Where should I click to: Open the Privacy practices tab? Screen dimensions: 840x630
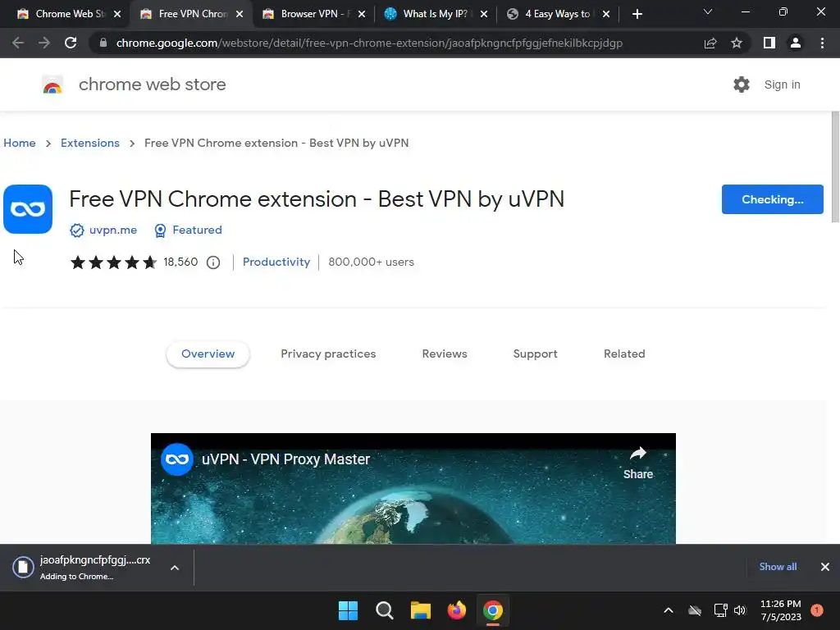click(328, 354)
